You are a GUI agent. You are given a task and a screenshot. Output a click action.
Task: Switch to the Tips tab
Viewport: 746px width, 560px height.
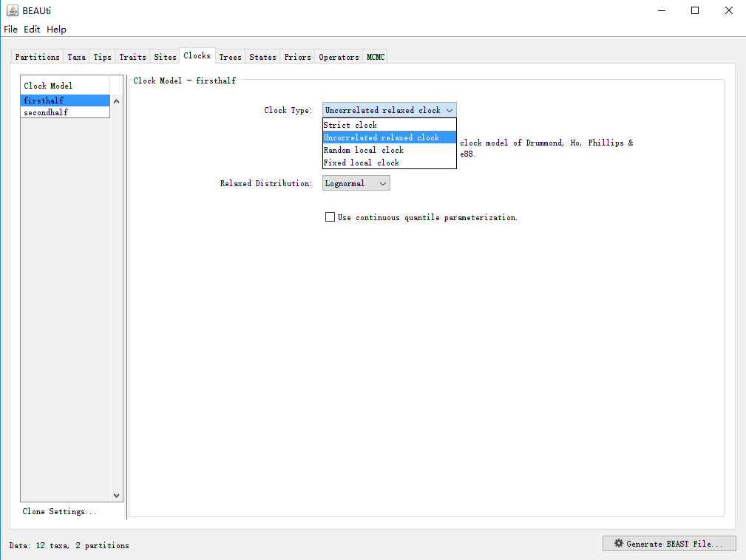point(102,57)
